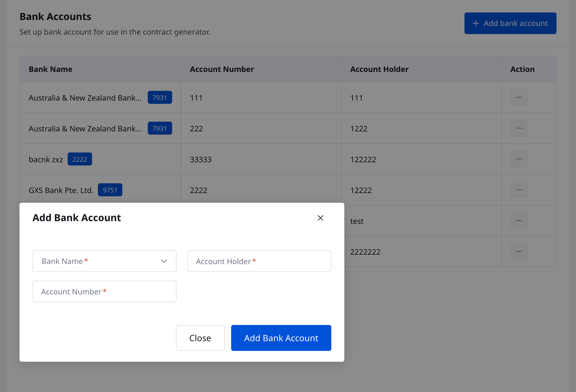
Task: Open actions menu for 2222222 holder row
Action: point(519,251)
